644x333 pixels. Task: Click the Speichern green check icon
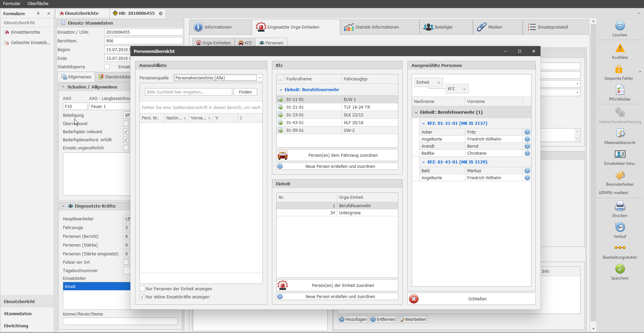(x=620, y=269)
